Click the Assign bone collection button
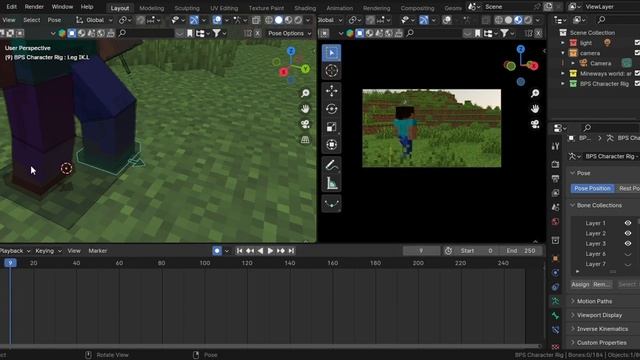Viewport: 640px width, 360px height. coord(580,284)
